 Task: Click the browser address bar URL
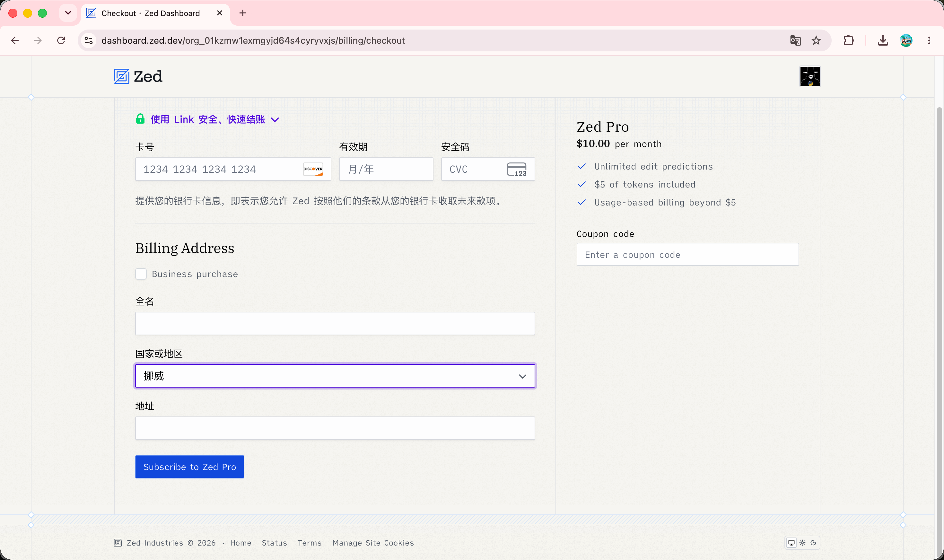pos(253,40)
